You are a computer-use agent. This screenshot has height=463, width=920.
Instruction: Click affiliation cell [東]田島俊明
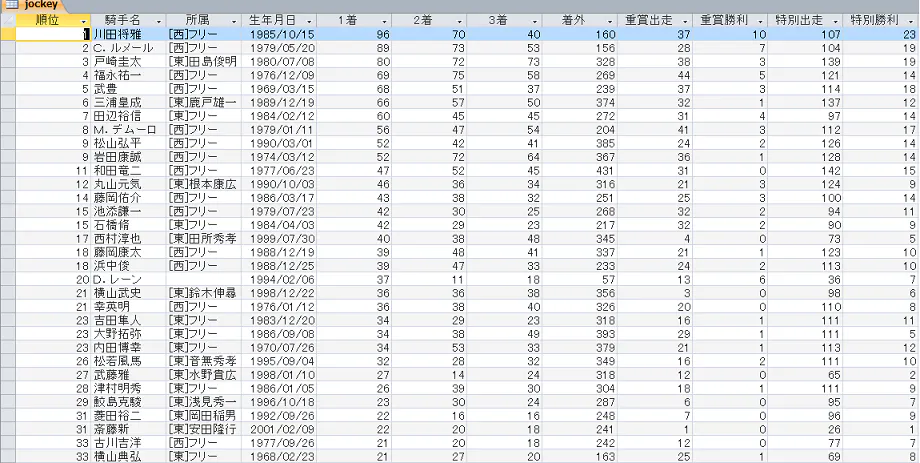click(x=203, y=61)
